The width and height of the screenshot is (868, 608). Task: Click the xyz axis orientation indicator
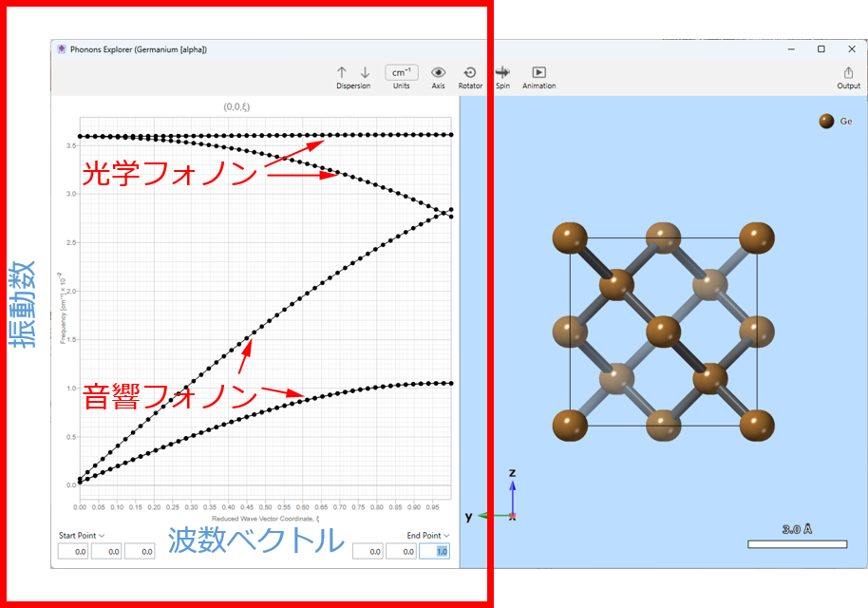[x=511, y=514]
